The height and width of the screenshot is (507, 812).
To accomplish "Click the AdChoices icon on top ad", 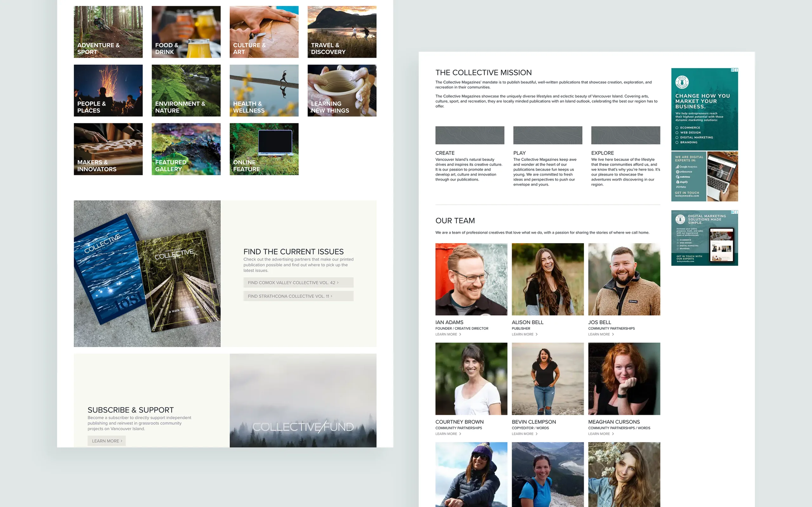I will pos(733,70).
